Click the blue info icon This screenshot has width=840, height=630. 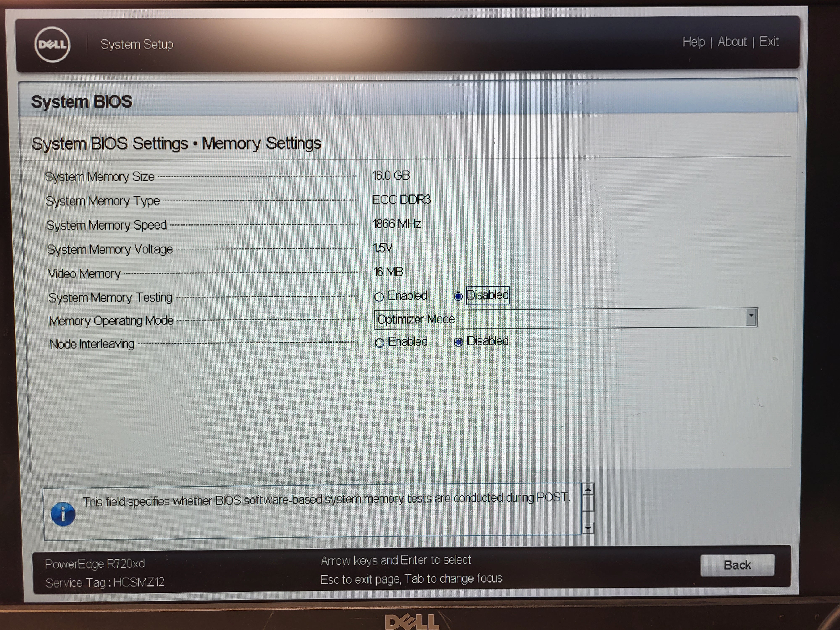coord(63,514)
